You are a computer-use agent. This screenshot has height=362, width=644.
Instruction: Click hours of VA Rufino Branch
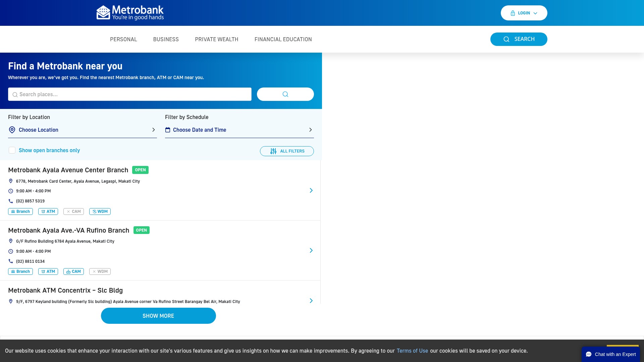[34, 251]
